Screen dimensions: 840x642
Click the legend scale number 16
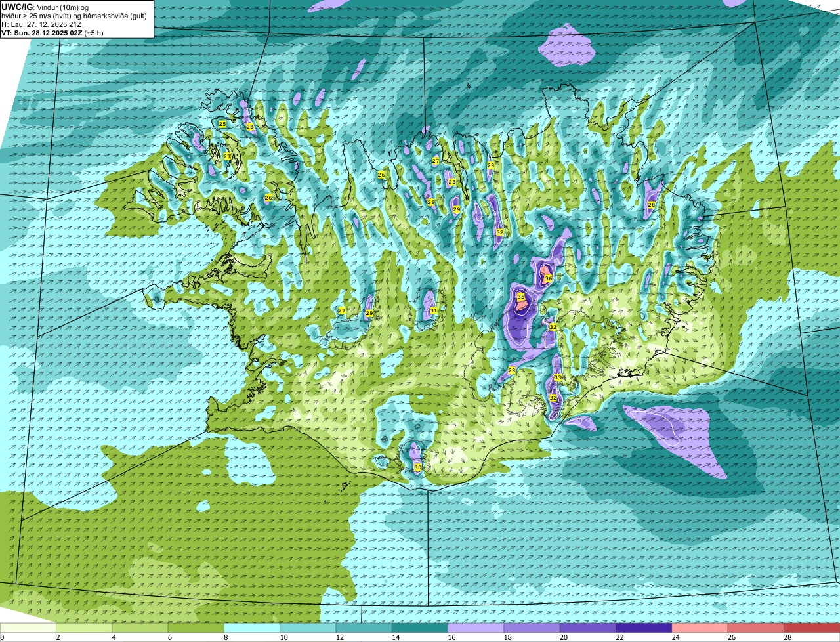click(451, 637)
